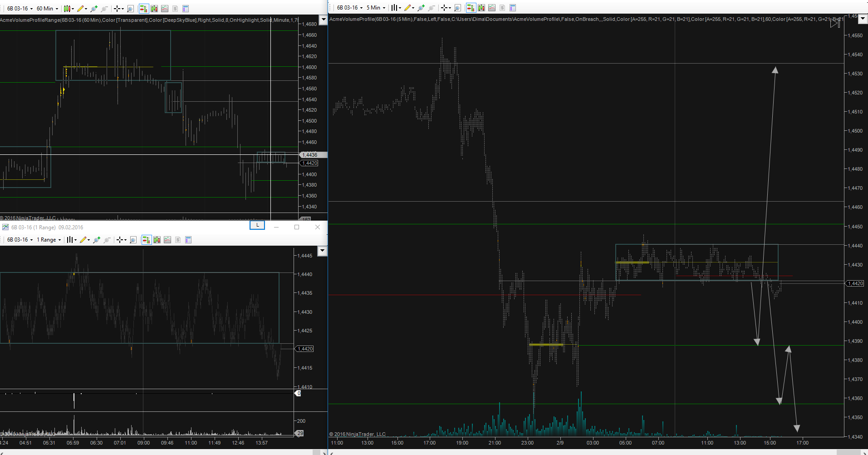868x455 pixels.
Task: Open the data box magnifier in 5 Min chart
Action: (x=458, y=8)
